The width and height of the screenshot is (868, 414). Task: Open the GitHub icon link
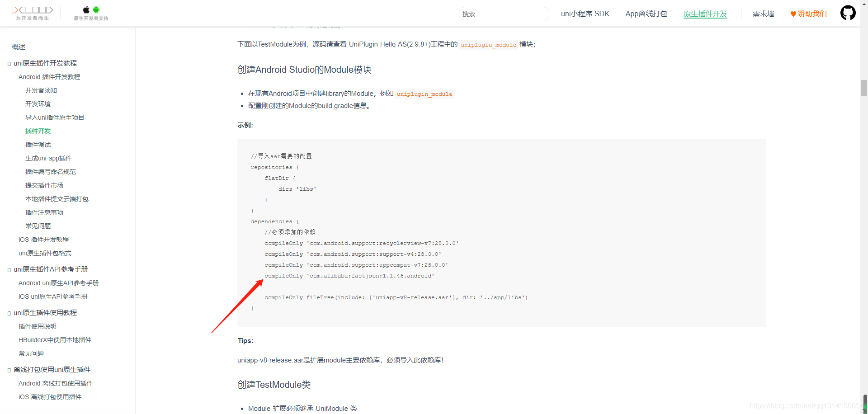(x=848, y=13)
